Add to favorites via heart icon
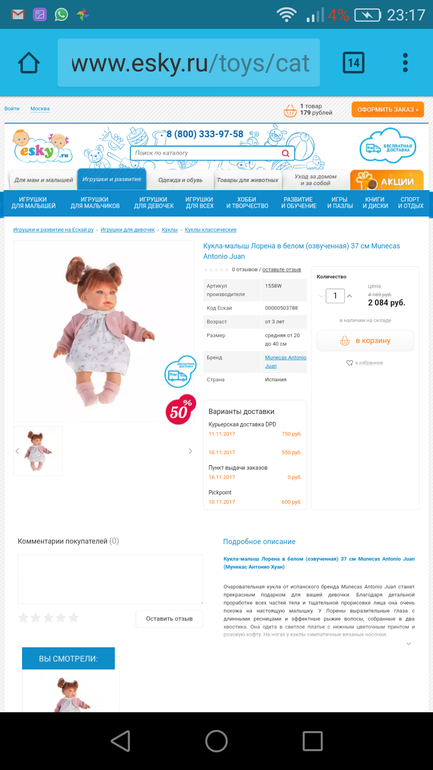The height and width of the screenshot is (770, 433). [350, 363]
